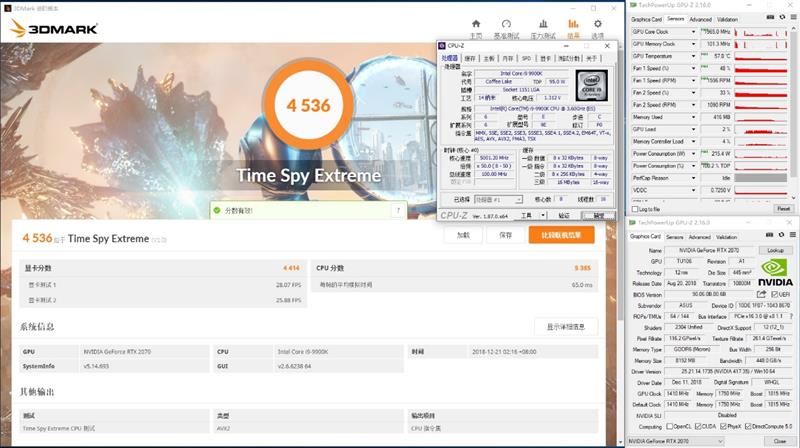The height and width of the screenshot is (448, 800).
Task: Click the Save button in 3DMark results
Action: tap(505, 235)
